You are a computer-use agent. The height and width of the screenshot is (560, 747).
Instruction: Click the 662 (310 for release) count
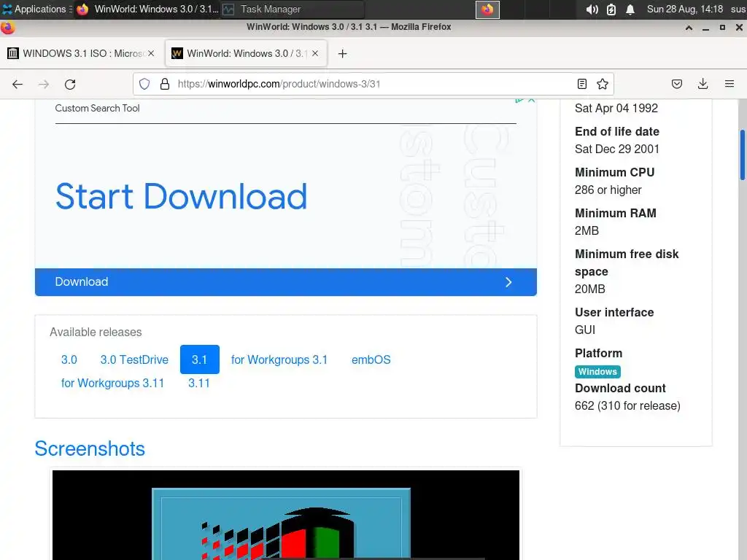coord(627,405)
